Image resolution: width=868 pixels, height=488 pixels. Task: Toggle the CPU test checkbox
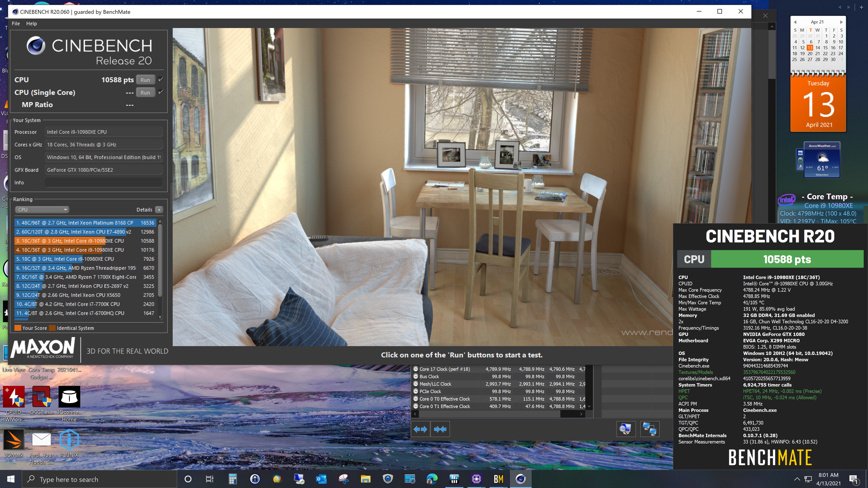(x=161, y=80)
